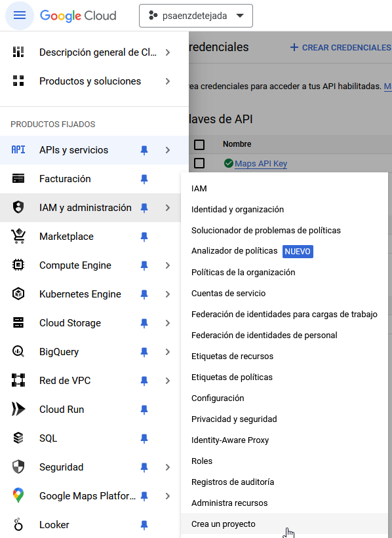Click the Compute Engine chip icon
Image resolution: width=392 pixels, height=538 pixels.
(18, 265)
